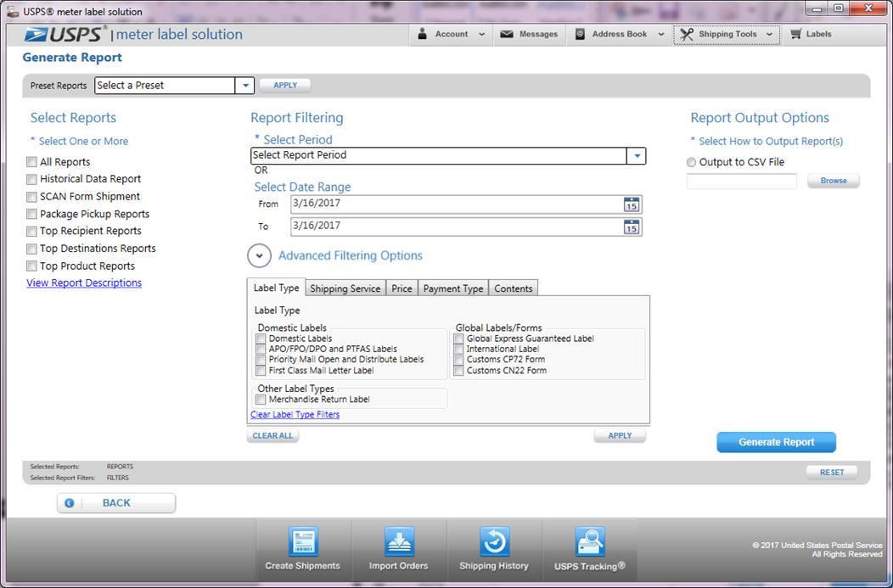Click the CSV file path field
The width and height of the screenshot is (893, 588).
742,182
